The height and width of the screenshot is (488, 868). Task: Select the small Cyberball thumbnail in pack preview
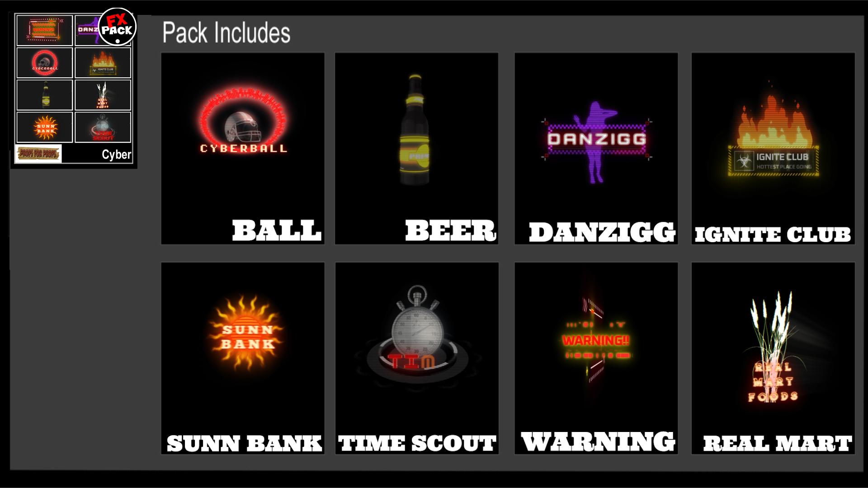(x=44, y=63)
